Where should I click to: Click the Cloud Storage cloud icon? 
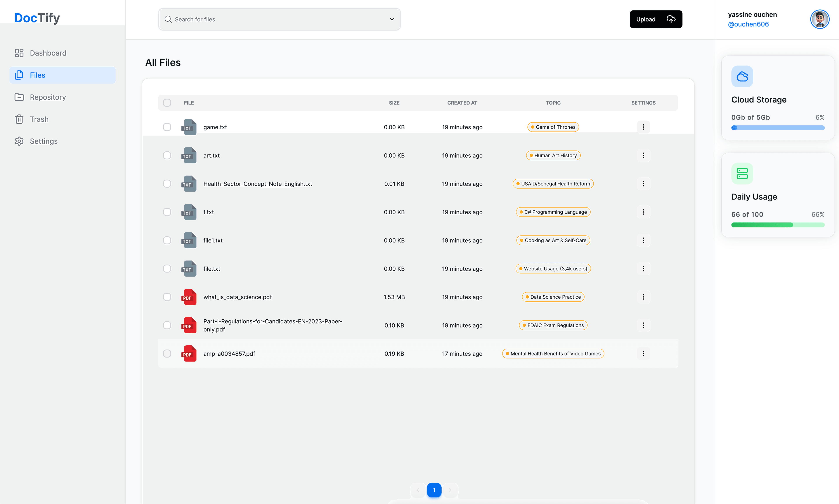(742, 76)
